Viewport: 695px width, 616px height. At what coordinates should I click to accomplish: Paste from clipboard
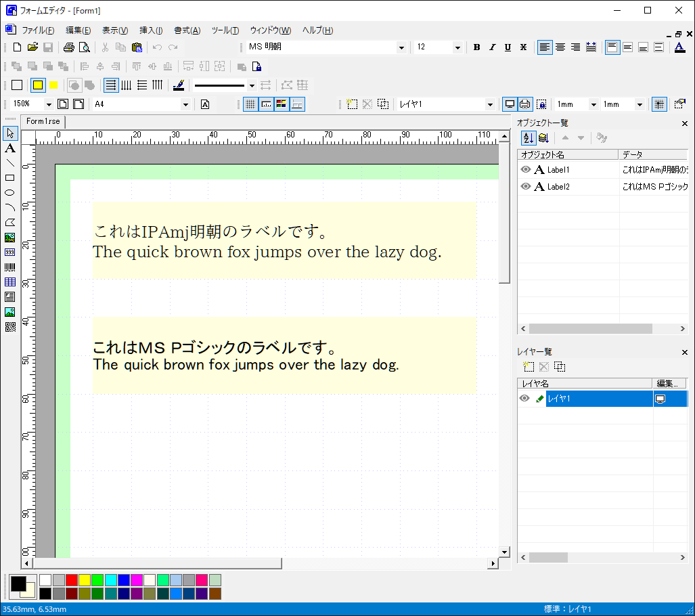137,47
